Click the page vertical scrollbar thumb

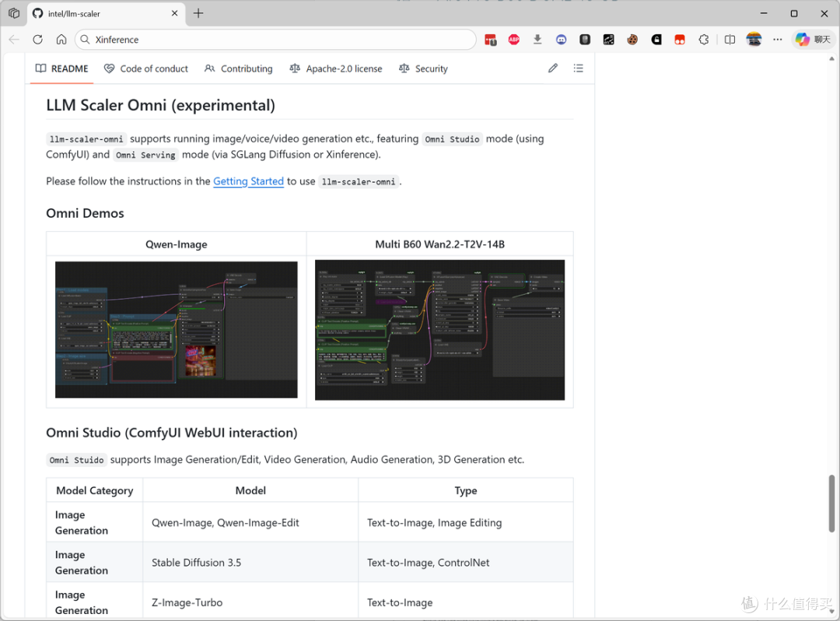(831, 503)
